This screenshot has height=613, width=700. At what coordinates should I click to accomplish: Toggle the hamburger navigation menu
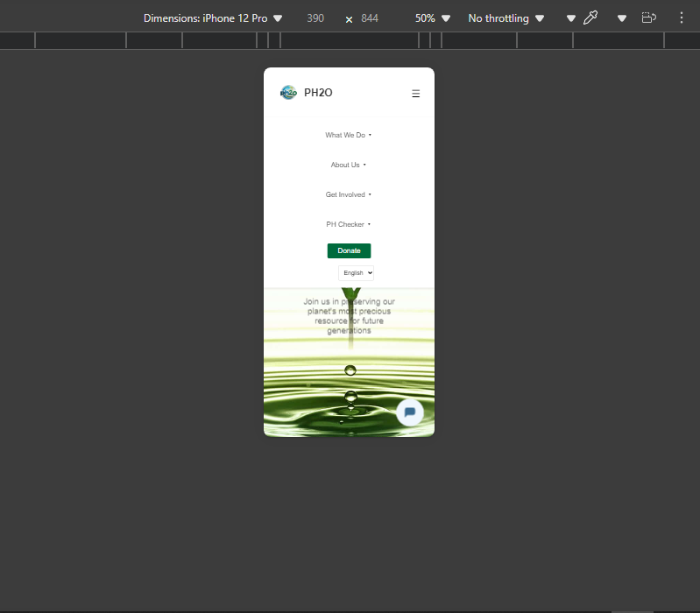tap(416, 94)
